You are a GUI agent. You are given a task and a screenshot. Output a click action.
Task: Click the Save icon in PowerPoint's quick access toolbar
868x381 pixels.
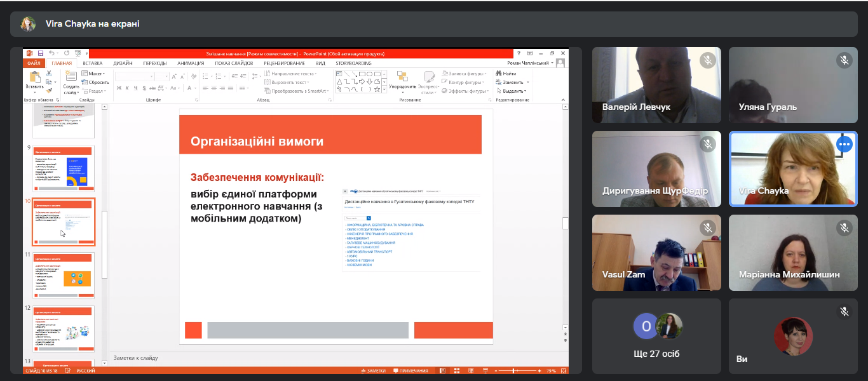(x=41, y=53)
